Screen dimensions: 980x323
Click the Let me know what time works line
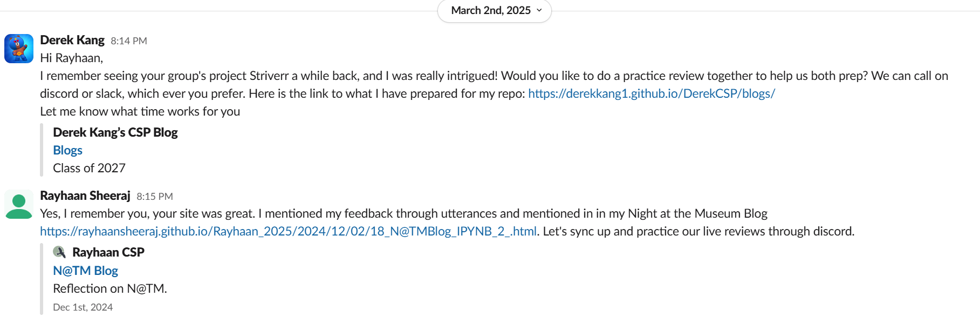(140, 111)
